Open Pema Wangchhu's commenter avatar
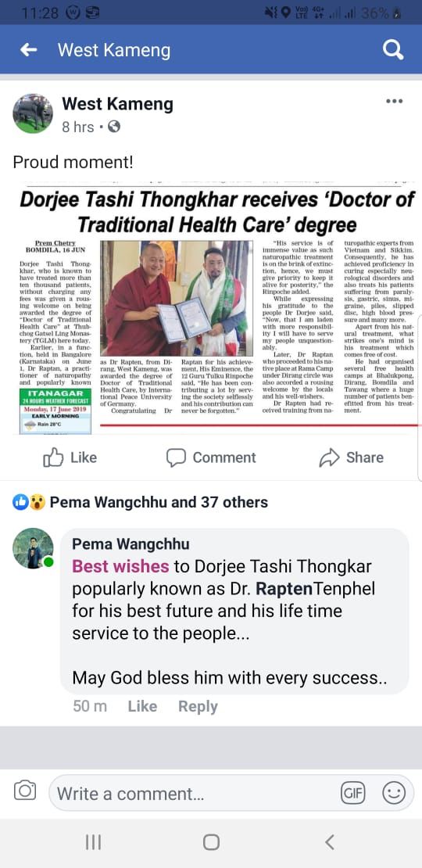422x868 pixels. pyautogui.click(x=33, y=548)
